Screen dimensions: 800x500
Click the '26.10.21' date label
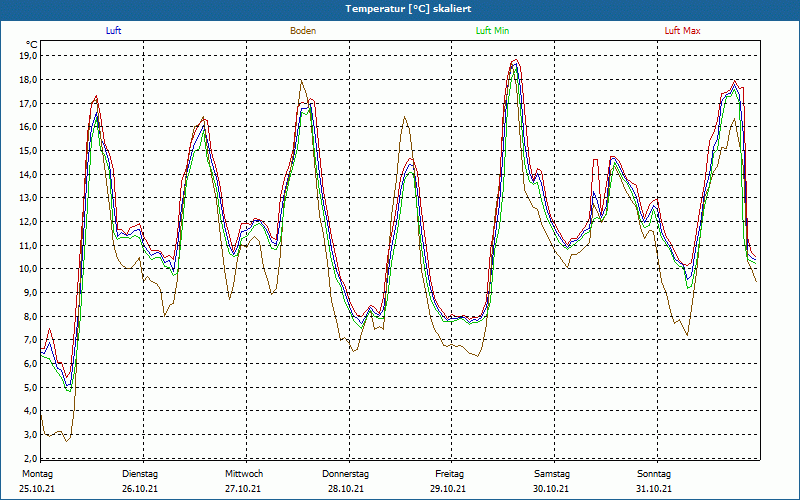pos(140,489)
